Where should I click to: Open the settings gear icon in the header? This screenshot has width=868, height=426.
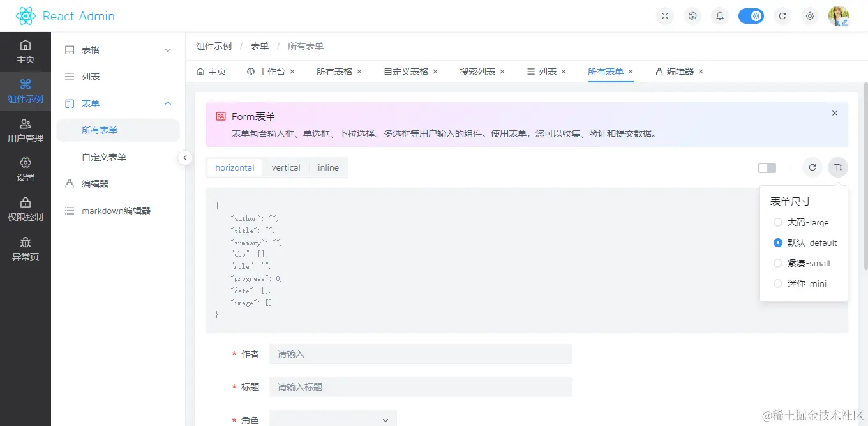[x=810, y=15]
